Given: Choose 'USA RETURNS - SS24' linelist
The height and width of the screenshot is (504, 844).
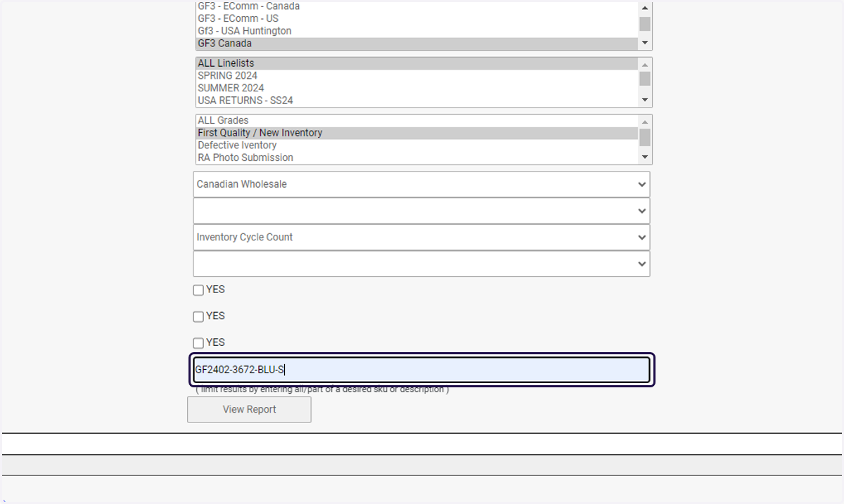Looking at the screenshot, I should click(x=416, y=101).
